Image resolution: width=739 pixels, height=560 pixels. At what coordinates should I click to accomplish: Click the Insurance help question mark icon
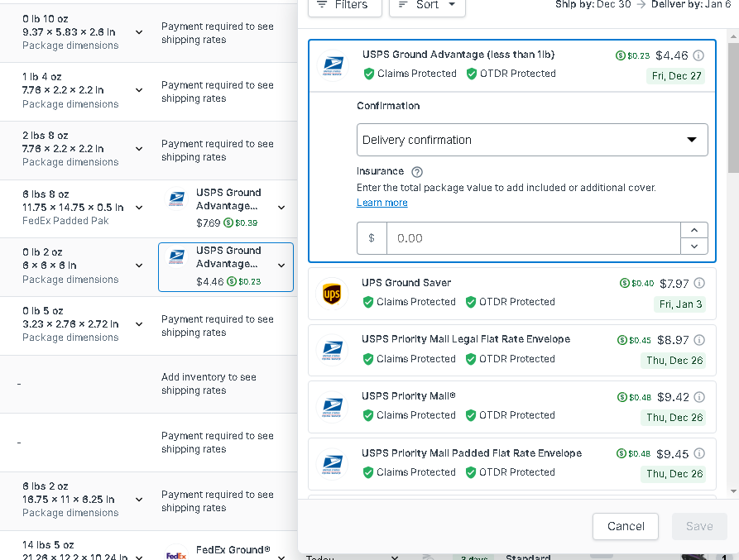point(417,172)
